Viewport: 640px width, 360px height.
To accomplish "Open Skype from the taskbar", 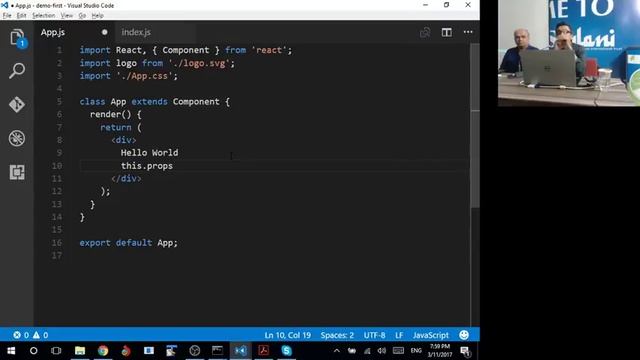I will click(287, 351).
